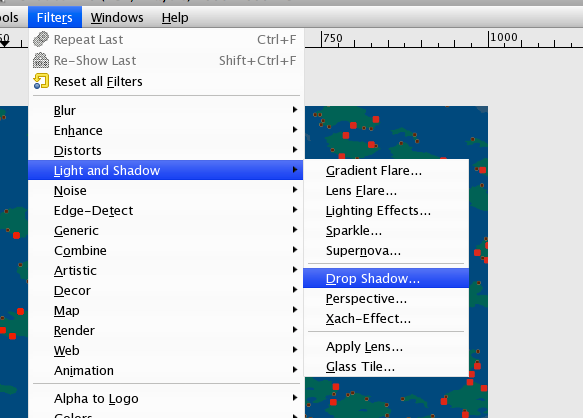The width and height of the screenshot is (583, 418).
Task: Click the Artistic submenu arrow
Action: pos(295,270)
